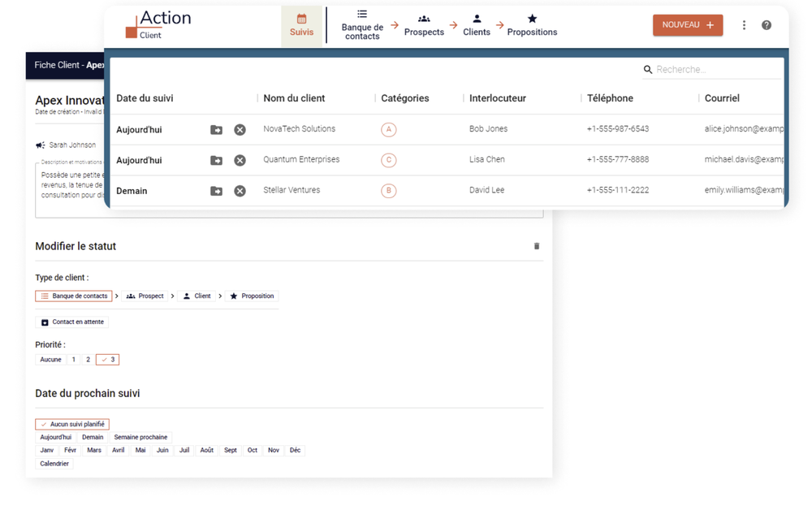Click X icon on Stellar Ventures row

pyautogui.click(x=240, y=191)
